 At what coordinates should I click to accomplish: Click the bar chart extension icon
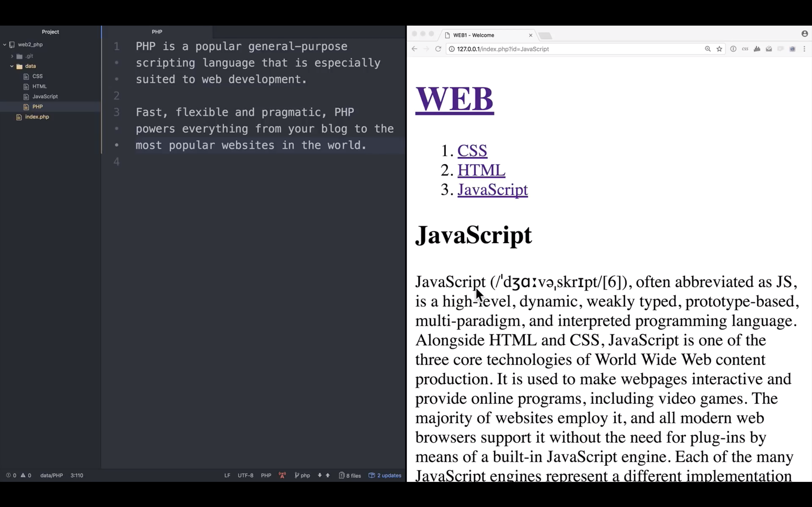[x=757, y=49]
